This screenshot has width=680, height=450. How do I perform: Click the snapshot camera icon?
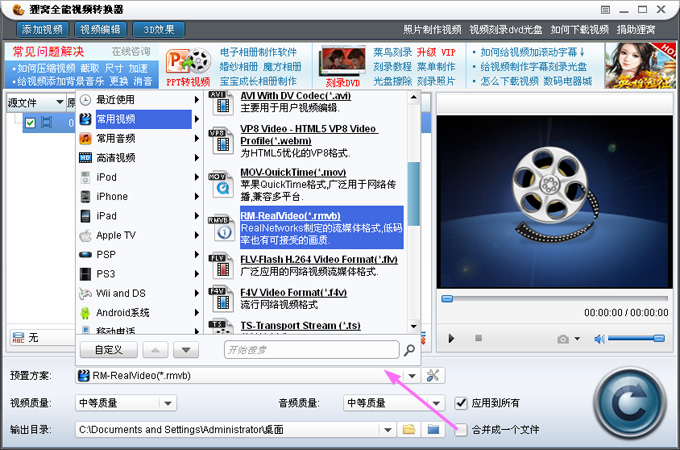(x=563, y=339)
